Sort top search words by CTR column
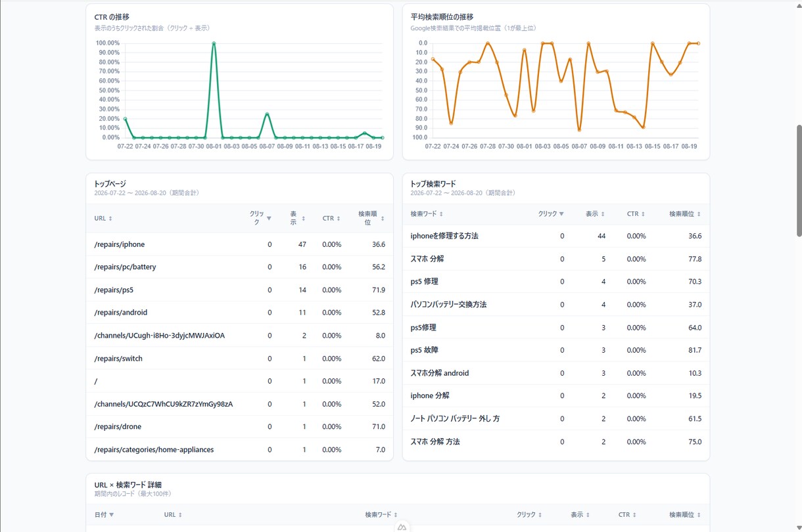Image resolution: width=802 pixels, height=532 pixels. pyautogui.click(x=636, y=214)
